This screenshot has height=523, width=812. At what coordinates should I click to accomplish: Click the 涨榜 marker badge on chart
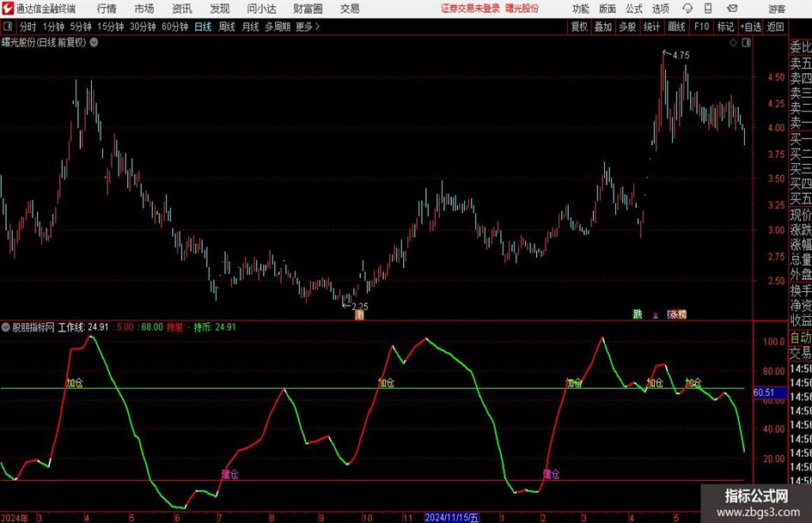[x=677, y=314]
